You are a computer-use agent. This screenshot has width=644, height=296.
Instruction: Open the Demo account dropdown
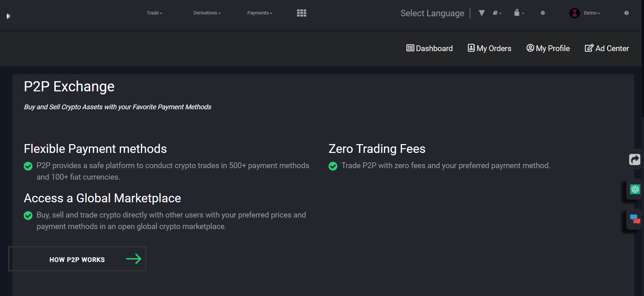(591, 13)
